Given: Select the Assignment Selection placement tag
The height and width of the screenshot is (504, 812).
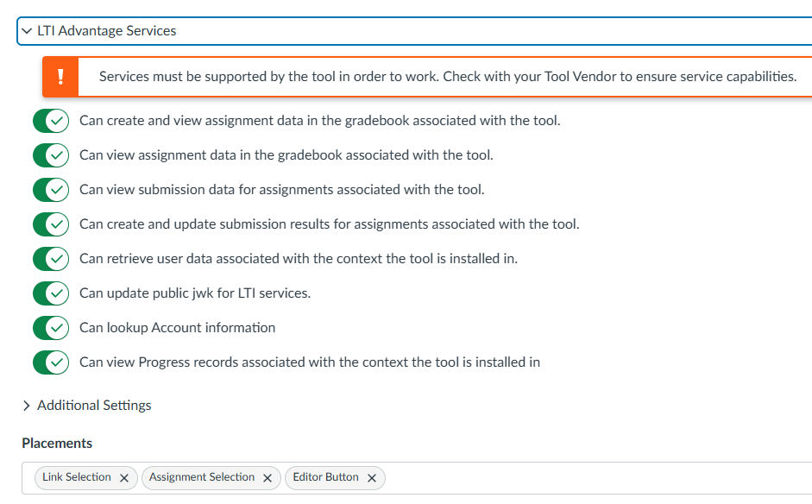Looking at the screenshot, I should click(202, 477).
